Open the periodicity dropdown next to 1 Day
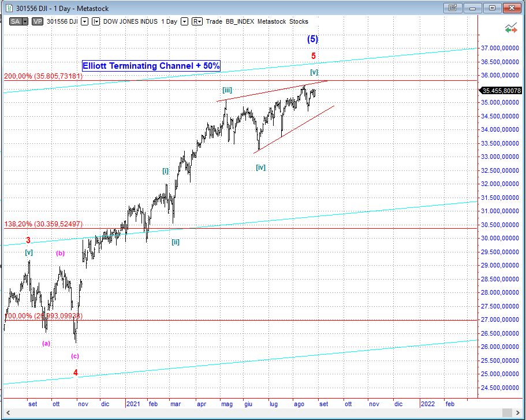The width and height of the screenshot is (526, 420). click(184, 21)
